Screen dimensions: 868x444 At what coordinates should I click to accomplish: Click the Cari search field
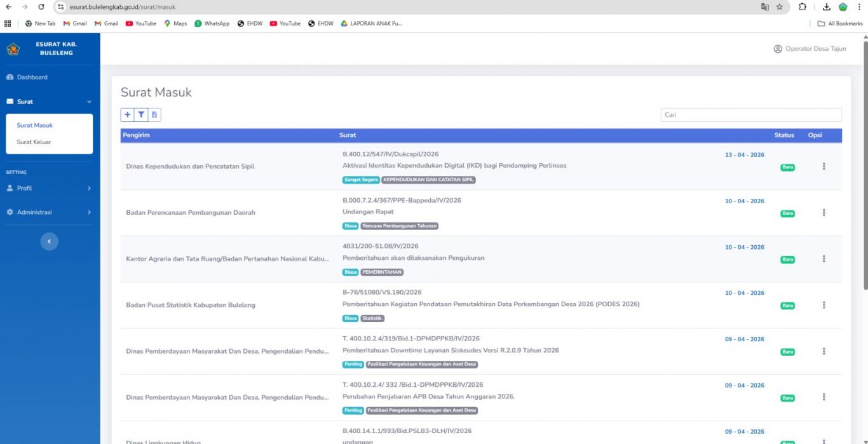750,115
